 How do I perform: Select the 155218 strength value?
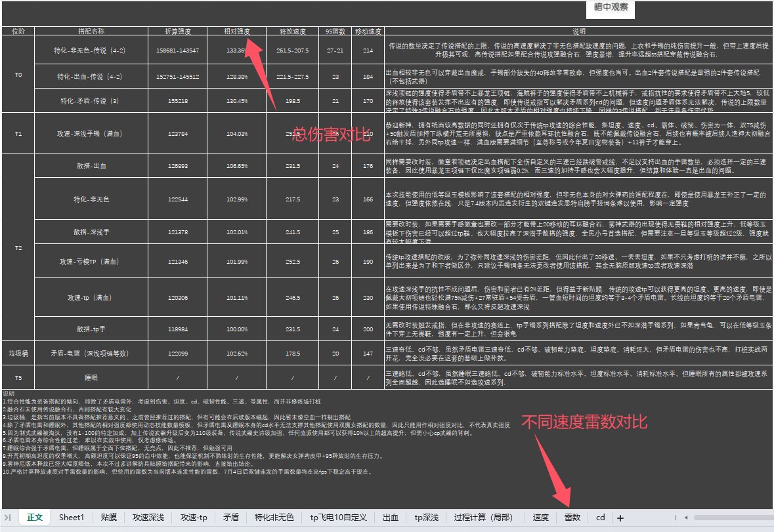(x=178, y=100)
